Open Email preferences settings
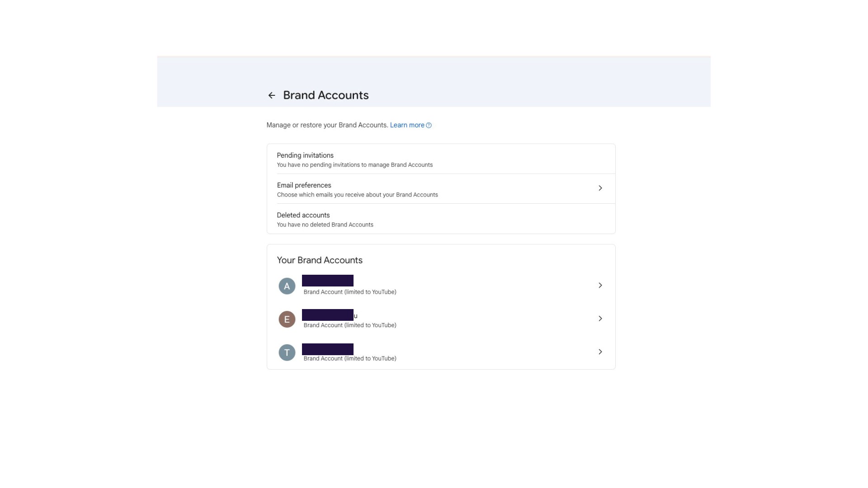The height and width of the screenshot is (488, 868). [304, 185]
